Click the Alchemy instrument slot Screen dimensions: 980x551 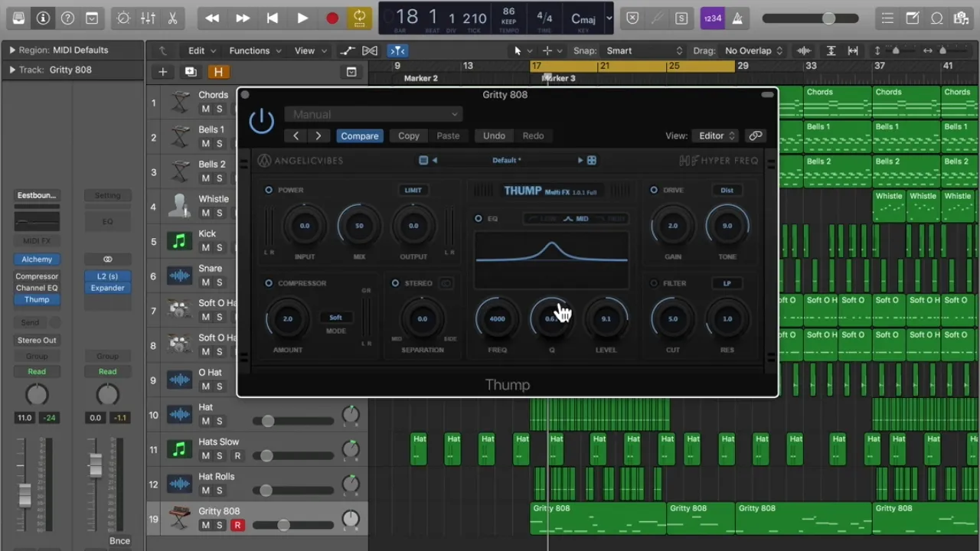(37, 259)
